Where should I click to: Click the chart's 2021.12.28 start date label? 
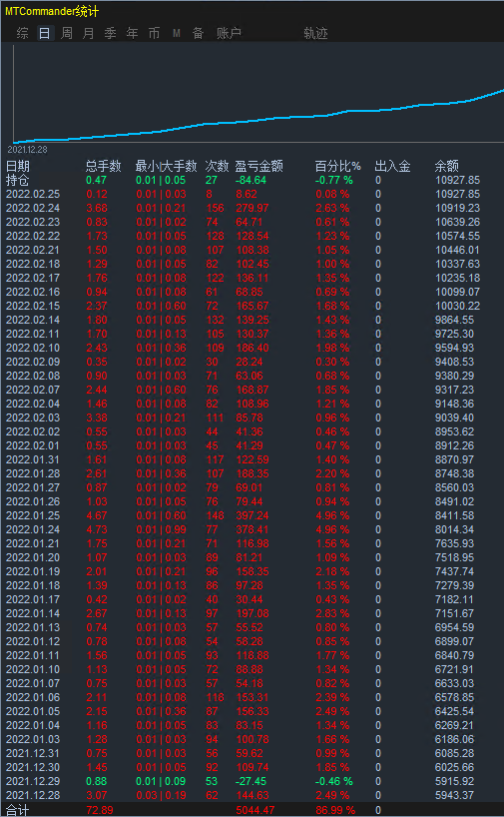coord(27,150)
